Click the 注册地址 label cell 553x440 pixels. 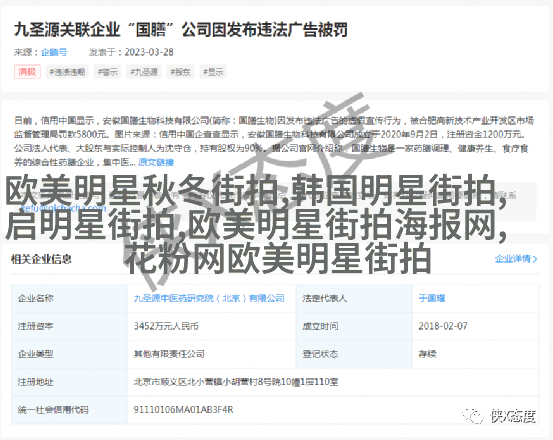69,382
